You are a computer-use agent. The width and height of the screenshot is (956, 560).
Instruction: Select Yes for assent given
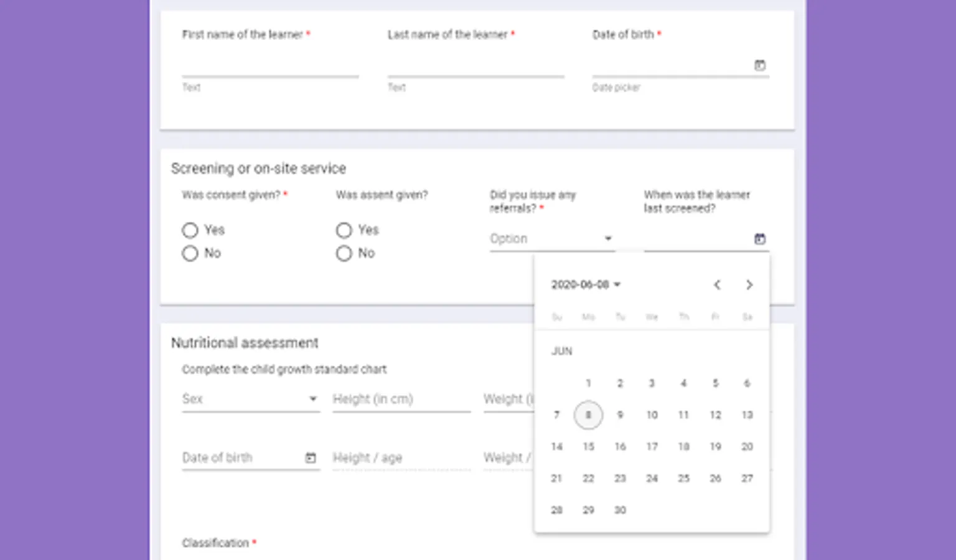(x=344, y=230)
